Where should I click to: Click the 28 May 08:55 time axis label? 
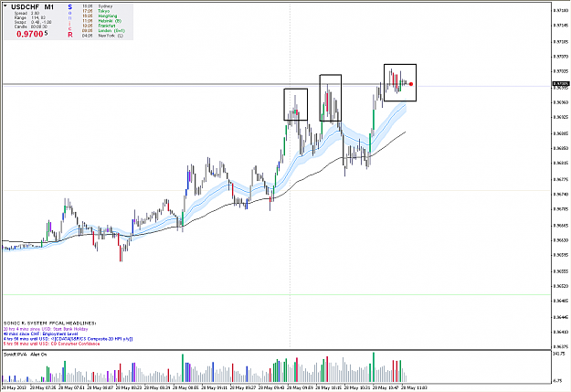(x=185, y=388)
